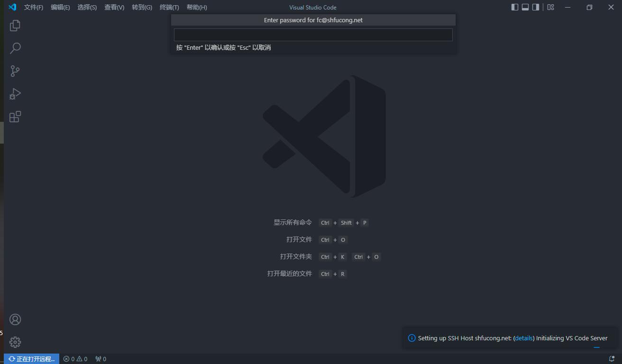Click the 打开最近的文件 label
The width and height of the screenshot is (622, 364).
[290, 273]
